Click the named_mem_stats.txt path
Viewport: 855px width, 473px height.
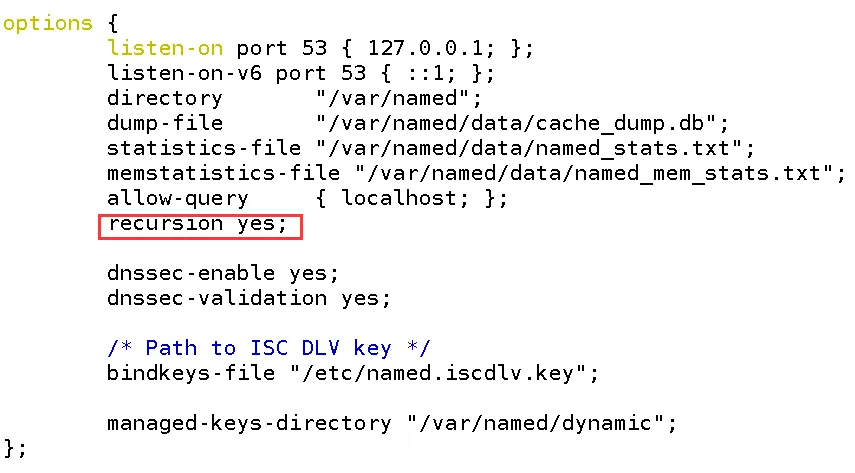593,174
